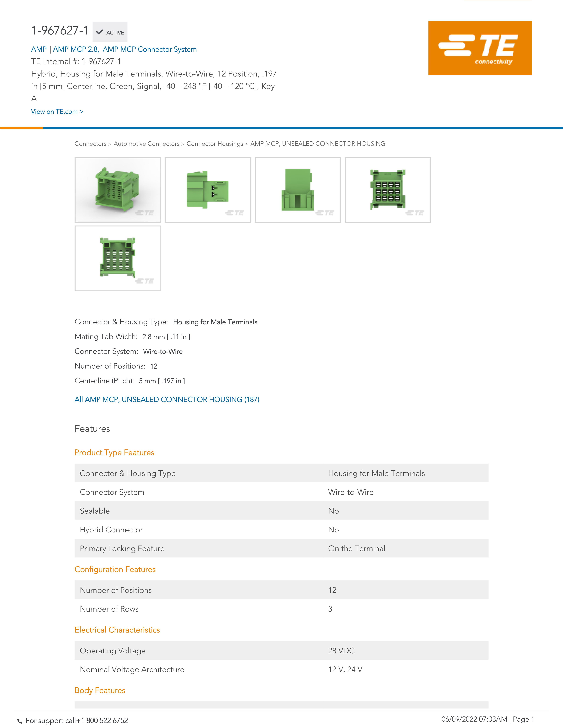563x728 pixels.
Task: Open the side view connector thumbnail
Action: (207, 190)
